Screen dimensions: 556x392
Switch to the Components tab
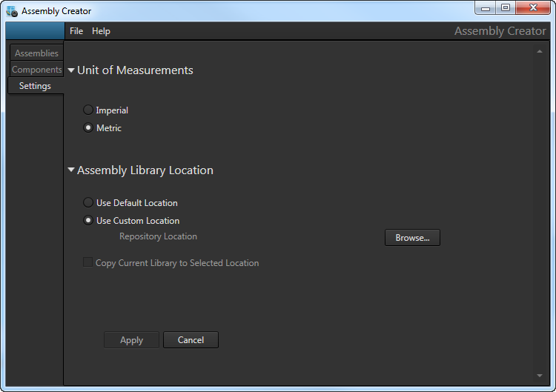(36, 70)
